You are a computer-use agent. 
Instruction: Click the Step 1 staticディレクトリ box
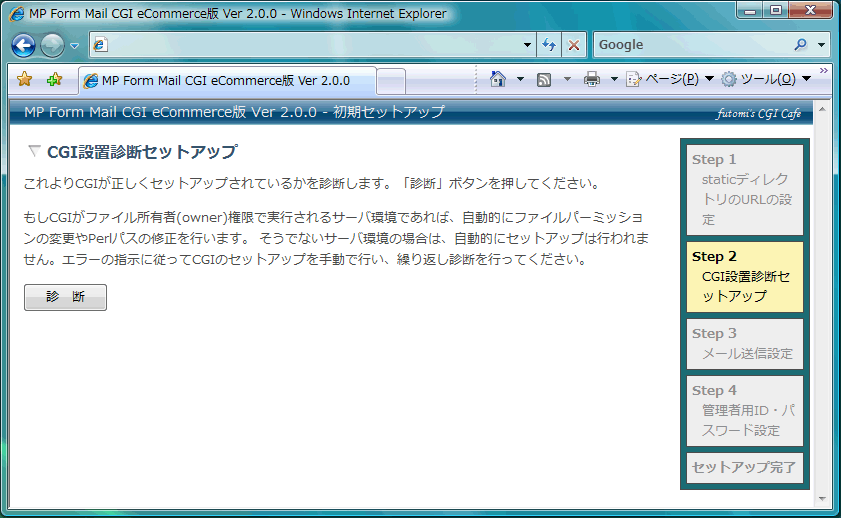point(744,190)
